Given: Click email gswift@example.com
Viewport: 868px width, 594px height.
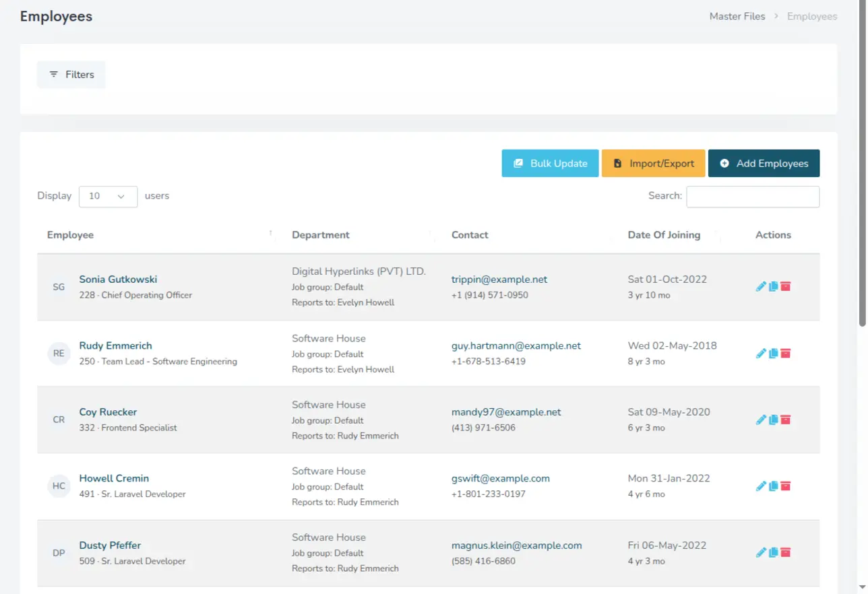Looking at the screenshot, I should click(501, 478).
